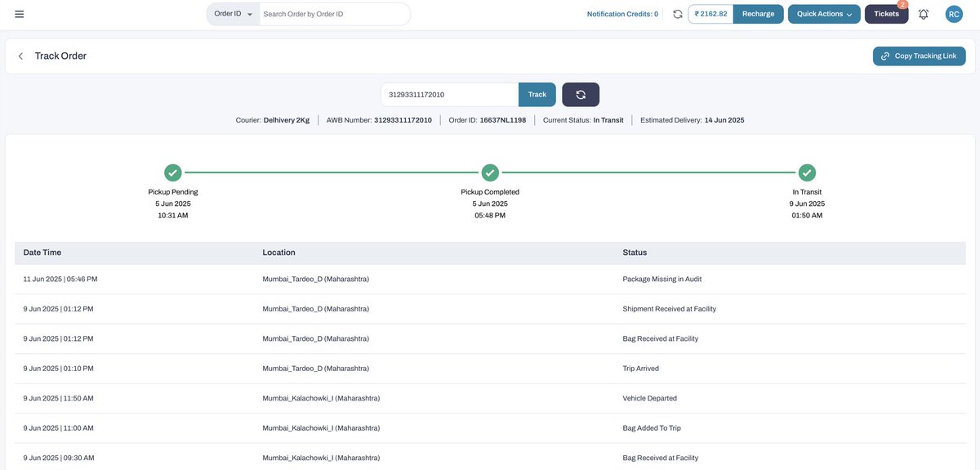The width and height of the screenshot is (980, 470).
Task: Click the Location column header
Action: [279, 253]
